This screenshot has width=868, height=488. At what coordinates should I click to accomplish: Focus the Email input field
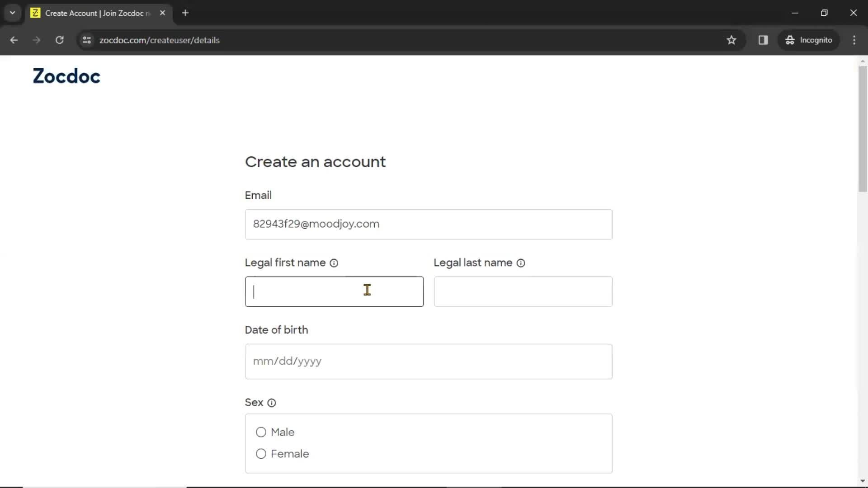pos(429,224)
